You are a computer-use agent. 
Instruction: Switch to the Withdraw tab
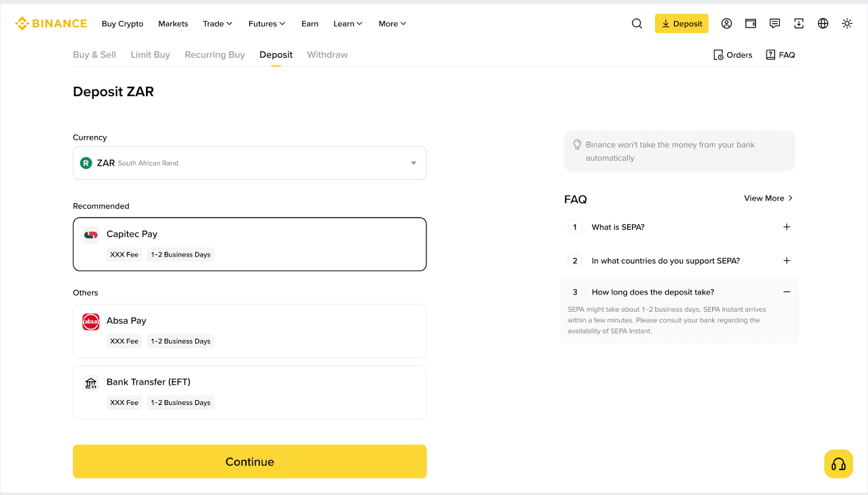click(327, 55)
